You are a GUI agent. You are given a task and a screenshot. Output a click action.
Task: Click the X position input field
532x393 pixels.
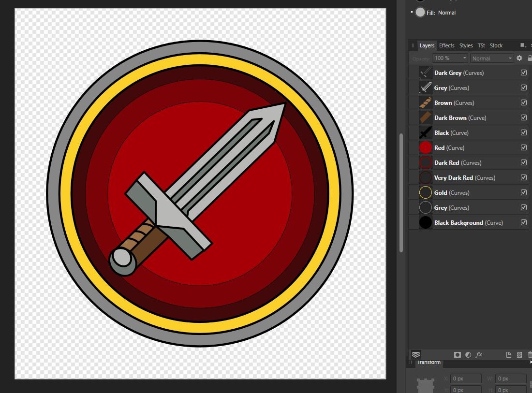click(x=465, y=378)
